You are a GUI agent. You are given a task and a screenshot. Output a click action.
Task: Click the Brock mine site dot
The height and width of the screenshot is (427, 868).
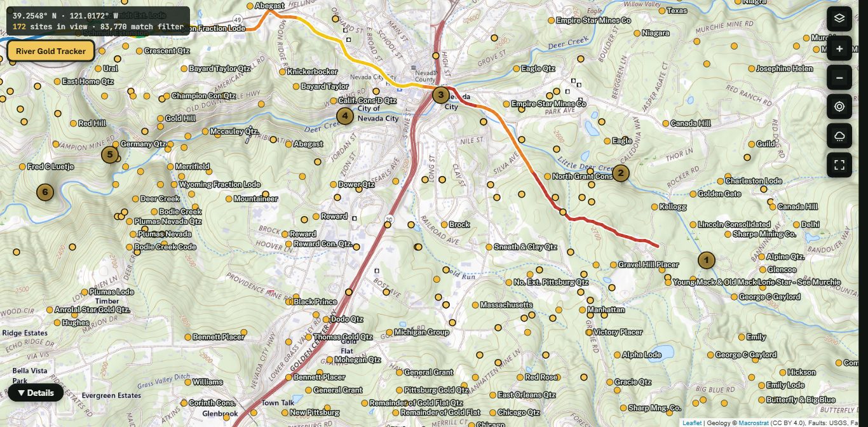(444, 225)
